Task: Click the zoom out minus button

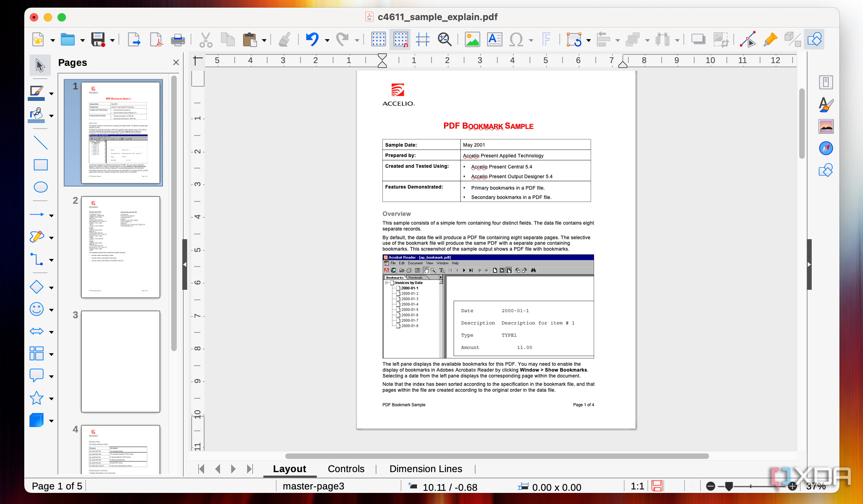Action: [x=711, y=486]
